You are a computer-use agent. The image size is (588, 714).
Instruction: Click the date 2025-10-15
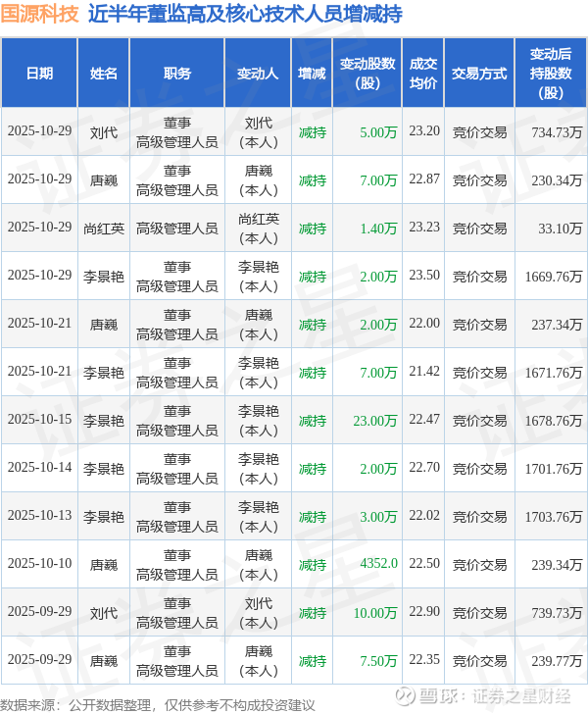(x=39, y=419)
